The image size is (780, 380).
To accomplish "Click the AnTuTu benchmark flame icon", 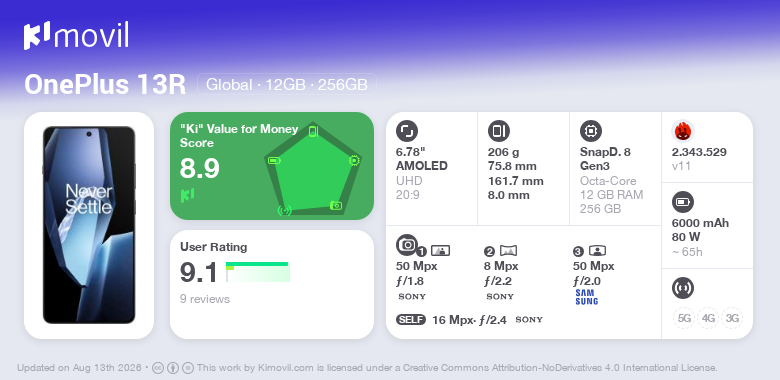I will [683, 131].
